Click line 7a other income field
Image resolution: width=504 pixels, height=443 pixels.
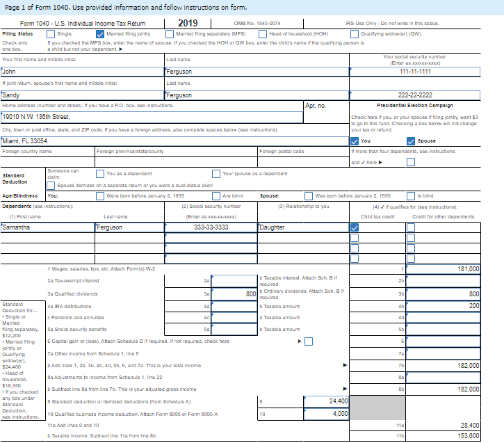pyautogui.click(x=444, y=353)
